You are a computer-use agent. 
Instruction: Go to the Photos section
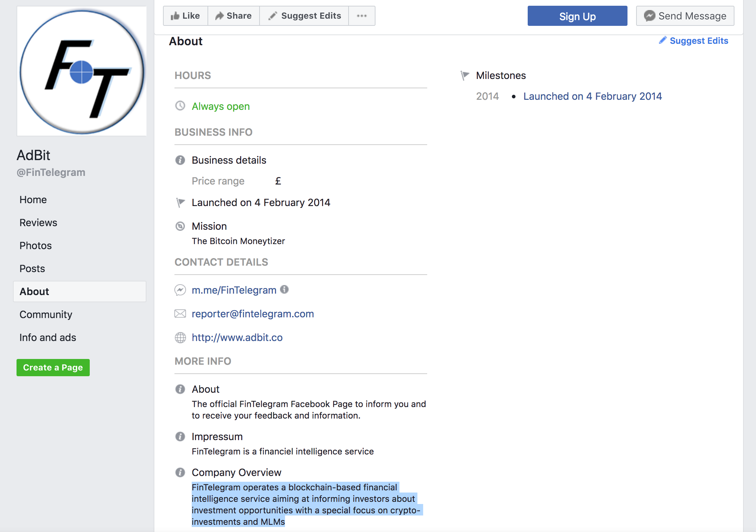(x=36, y=246)
